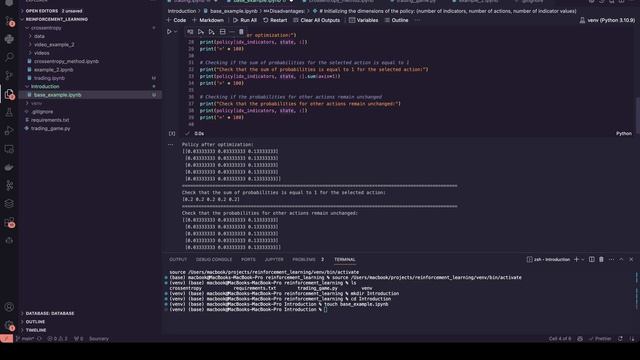Split the cell using cell toolbar
Screen dimensions: 640x360
tap(222, 31)
